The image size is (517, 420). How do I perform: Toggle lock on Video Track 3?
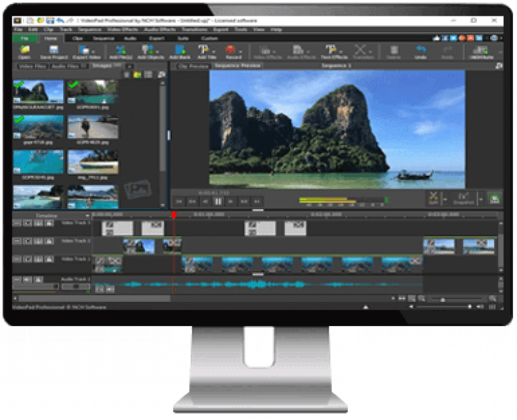pyautogui.click(x=49, y=223)
